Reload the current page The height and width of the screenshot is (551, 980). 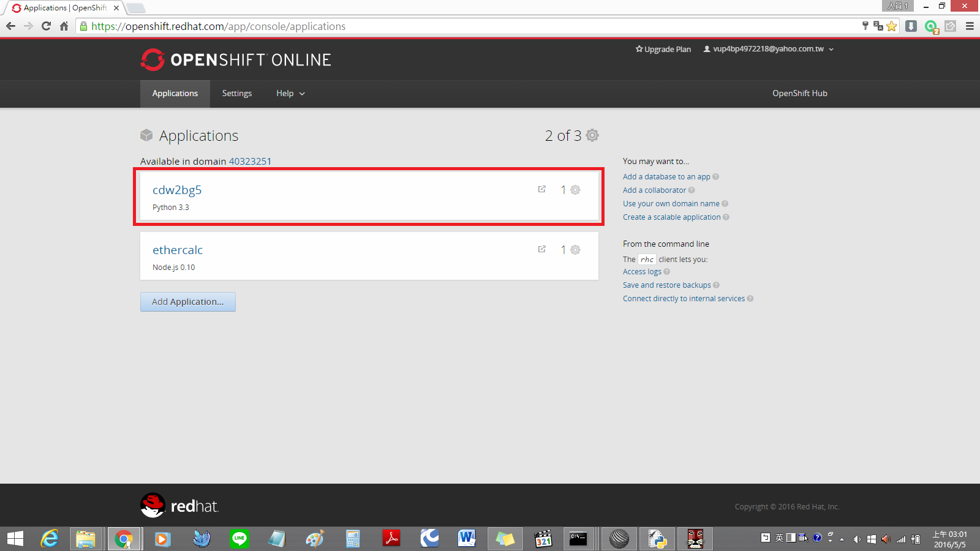[x=46, y=26]
